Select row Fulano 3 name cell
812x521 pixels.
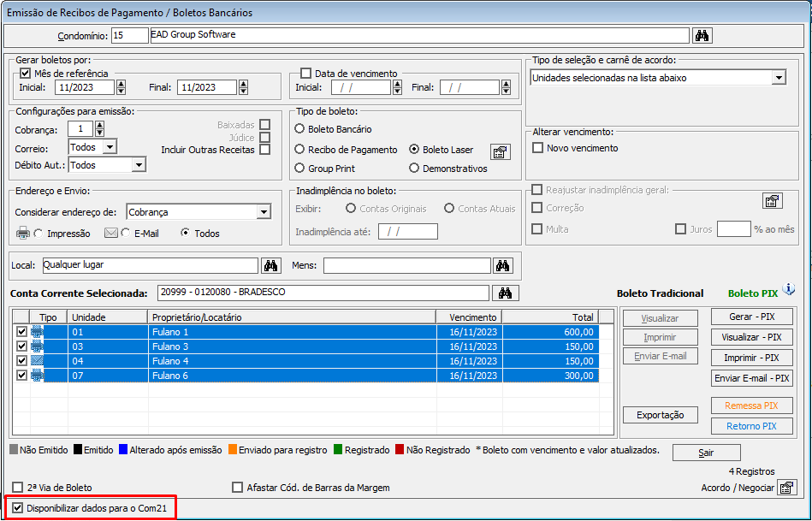pyautogui.click(x=292, y=346)
